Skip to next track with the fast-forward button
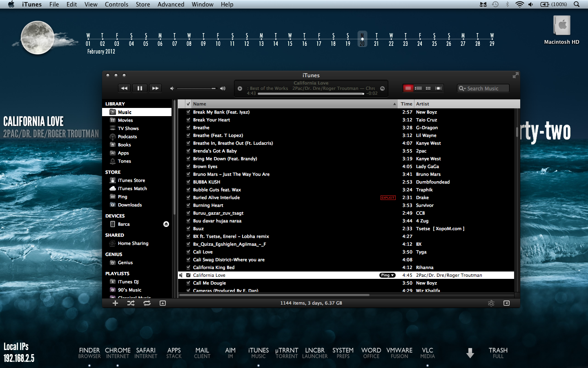 pos(155,88)
